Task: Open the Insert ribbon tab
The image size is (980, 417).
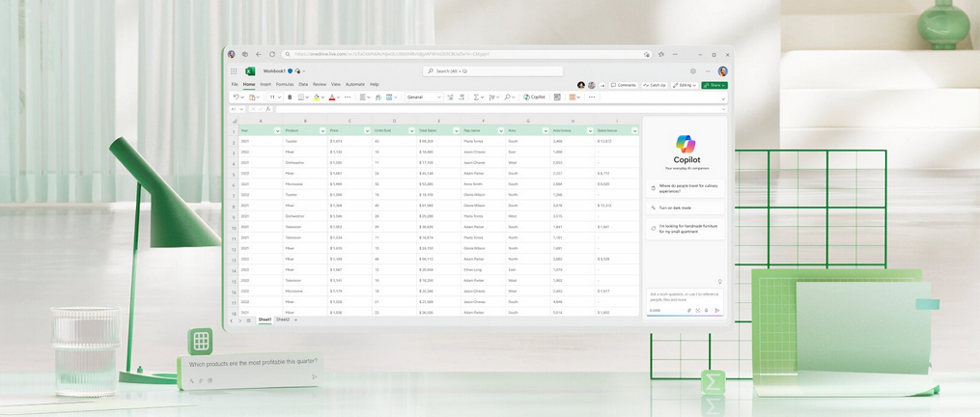Action: click(x=266, y=85)
